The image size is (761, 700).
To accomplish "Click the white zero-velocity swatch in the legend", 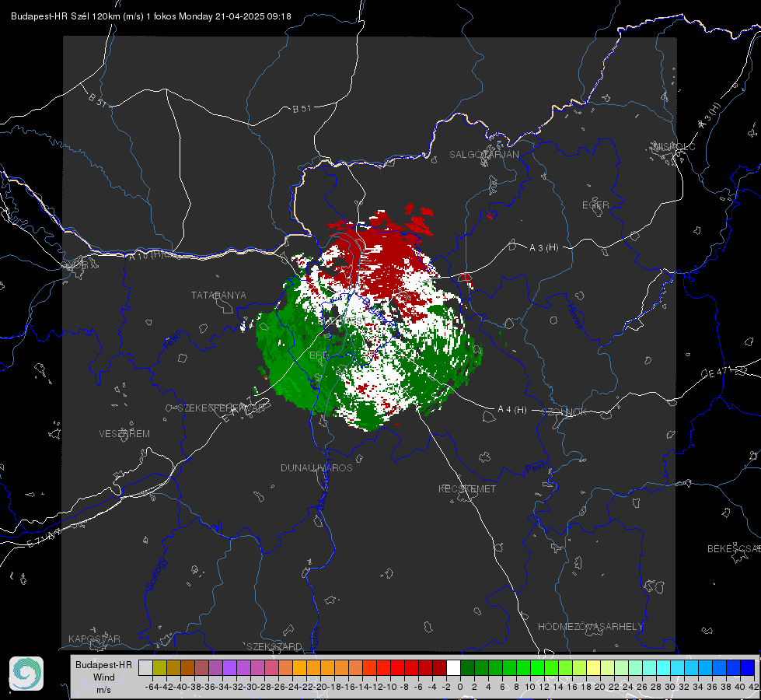I will pyautogui.click(x=453, y=668).
